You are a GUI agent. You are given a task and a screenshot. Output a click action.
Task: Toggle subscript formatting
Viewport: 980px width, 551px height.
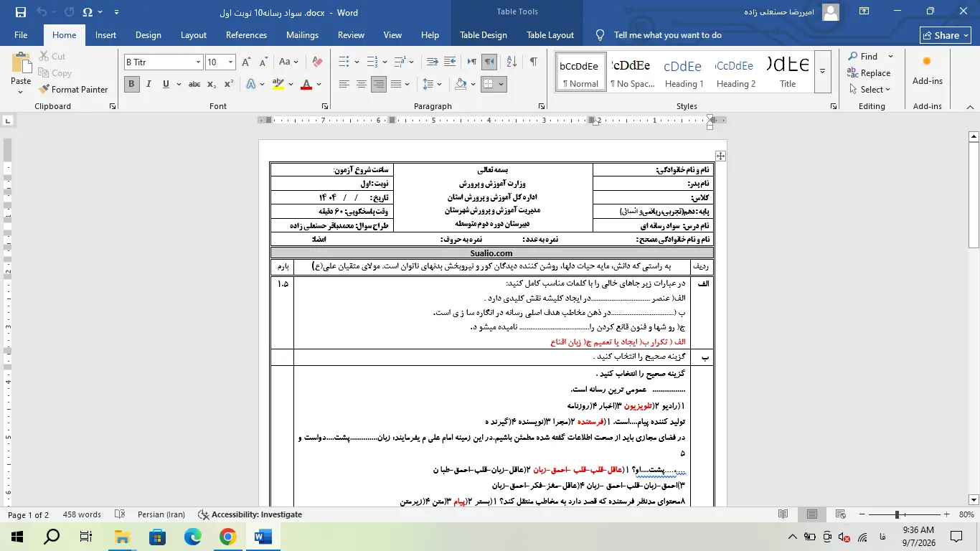[212, 84]
